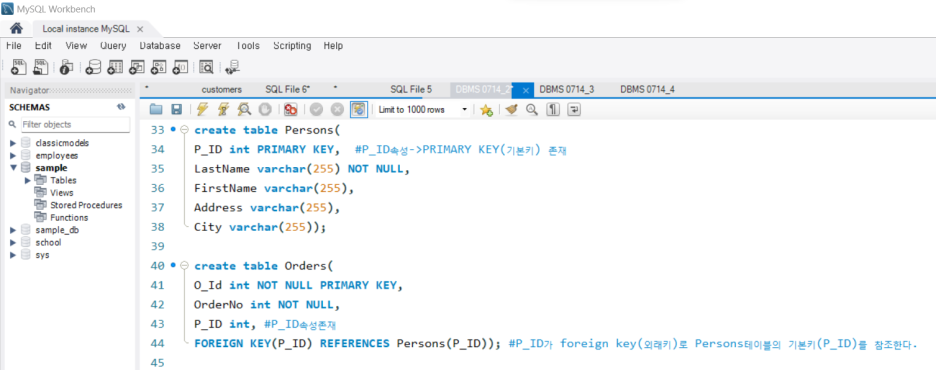The image size is (936, 370).
Task: Open find panel magnifier icon
Action: click(532, 109)
